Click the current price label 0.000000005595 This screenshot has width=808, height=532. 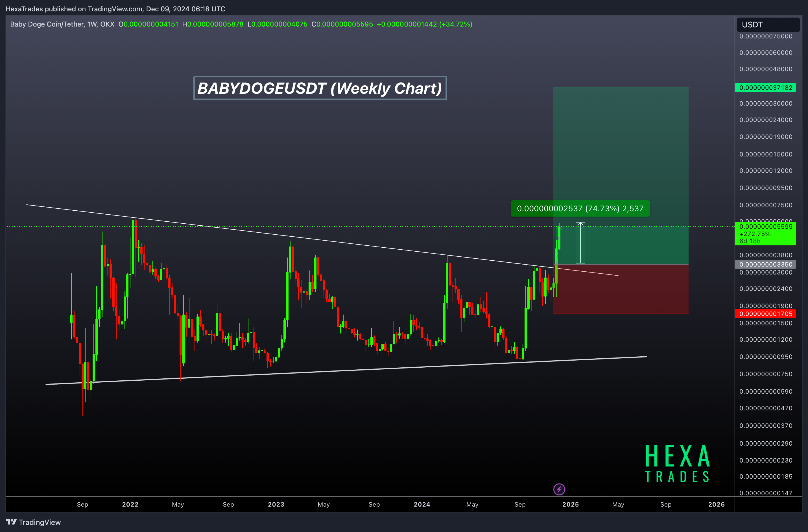[765, 234]
